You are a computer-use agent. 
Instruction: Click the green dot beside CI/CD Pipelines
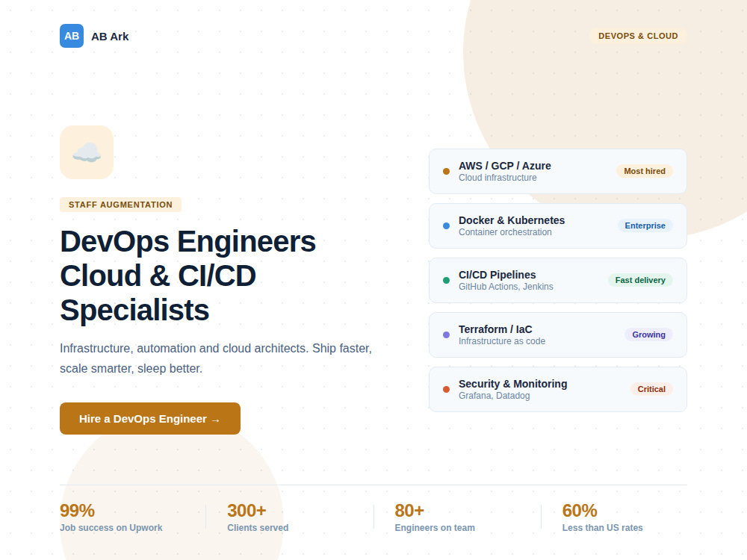447,281
